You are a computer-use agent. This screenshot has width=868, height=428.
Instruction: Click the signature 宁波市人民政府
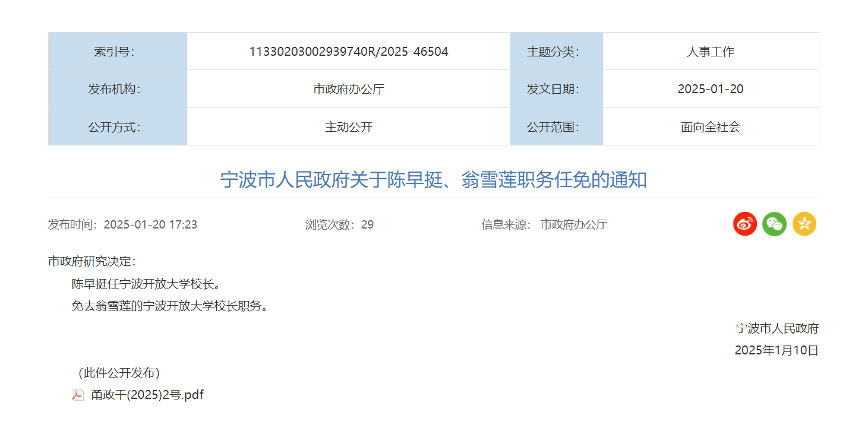click(x=777, y=328)
